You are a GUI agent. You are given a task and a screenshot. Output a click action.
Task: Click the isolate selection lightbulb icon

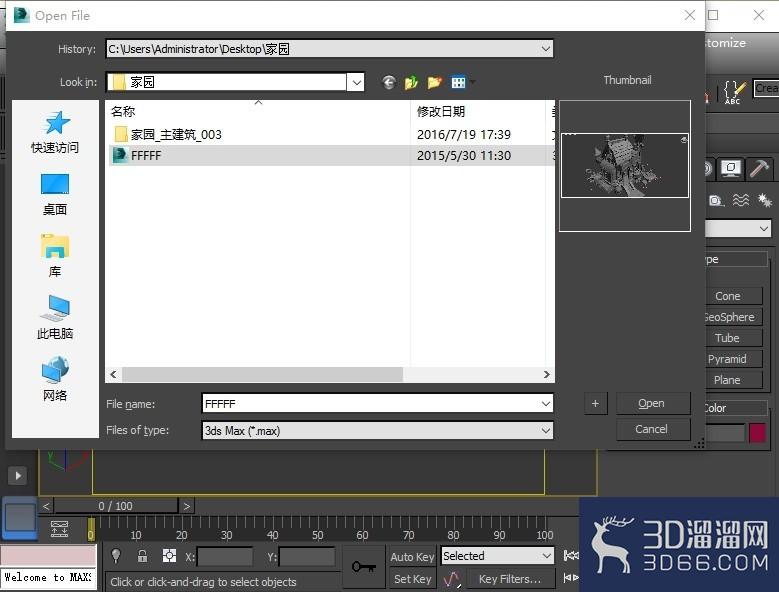116,556
